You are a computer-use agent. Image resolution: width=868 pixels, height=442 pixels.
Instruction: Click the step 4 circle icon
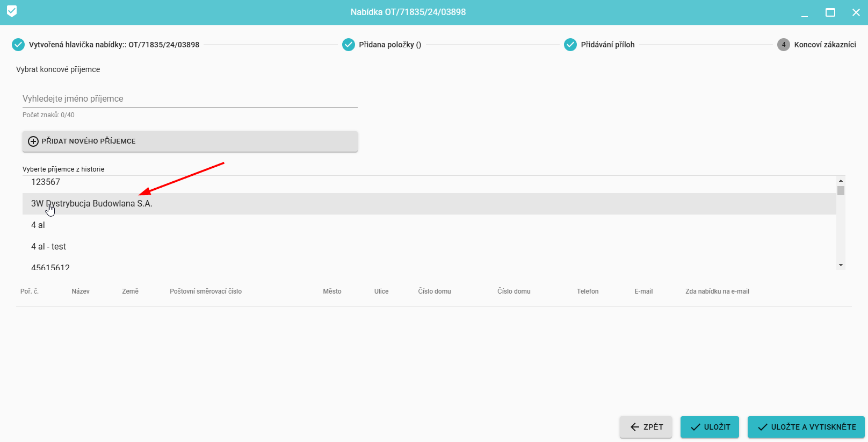tap(783, 45)
